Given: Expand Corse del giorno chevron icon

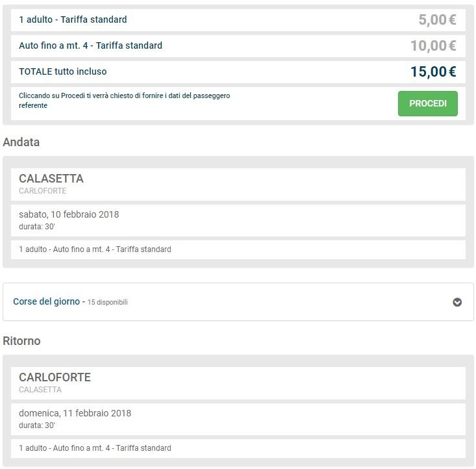Looking at the screenshot, I should click(x=457, y=302).
